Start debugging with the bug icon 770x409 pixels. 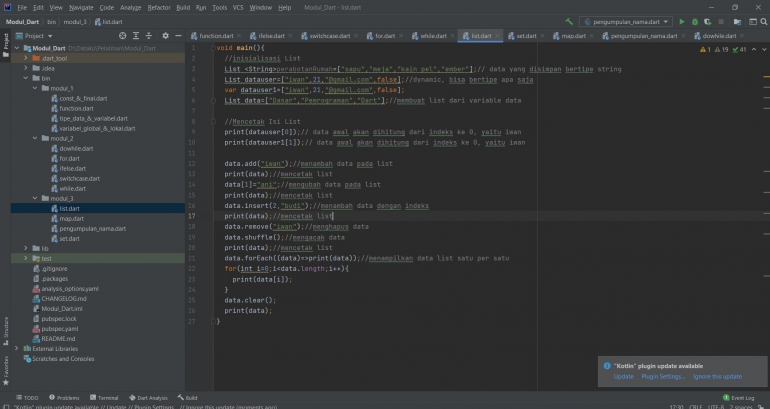(695, 22)
